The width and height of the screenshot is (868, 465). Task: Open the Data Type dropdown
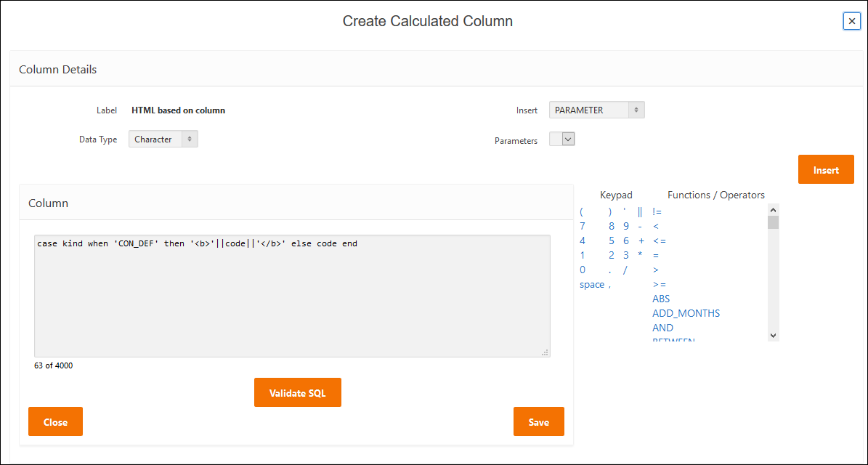[163, 139]
